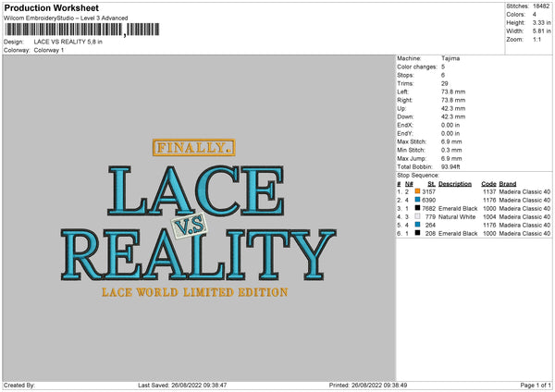Screen dimensions: 555x392
Task: Select the Max Stitch value 6.9 mm
Action: (451, 141)
